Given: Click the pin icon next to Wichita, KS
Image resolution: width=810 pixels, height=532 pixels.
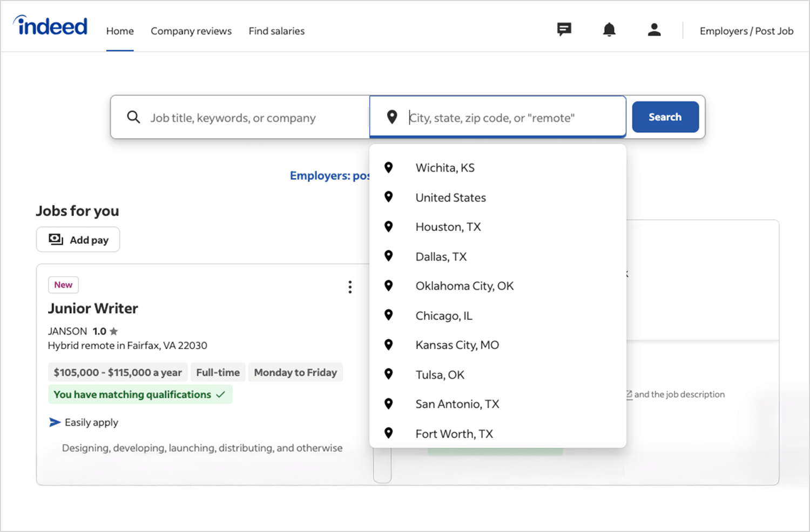Looking at the screenshot, I should [388, 167].
